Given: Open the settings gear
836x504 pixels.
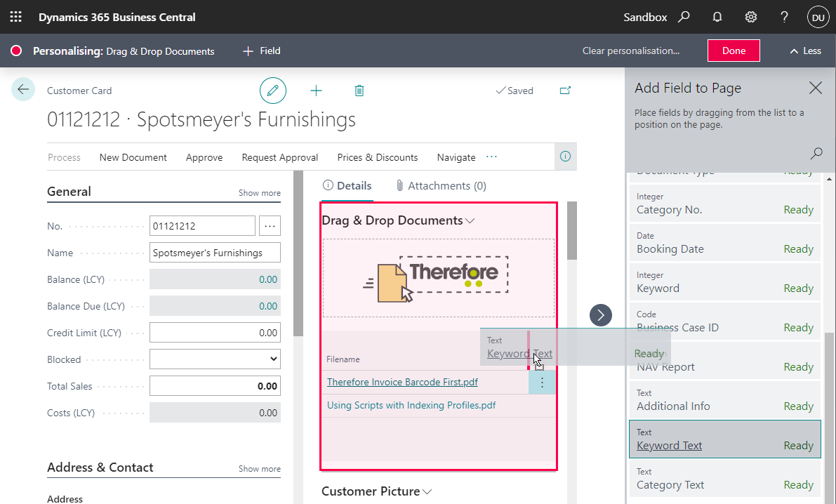Looking at the screenshot, I should 751,17.
